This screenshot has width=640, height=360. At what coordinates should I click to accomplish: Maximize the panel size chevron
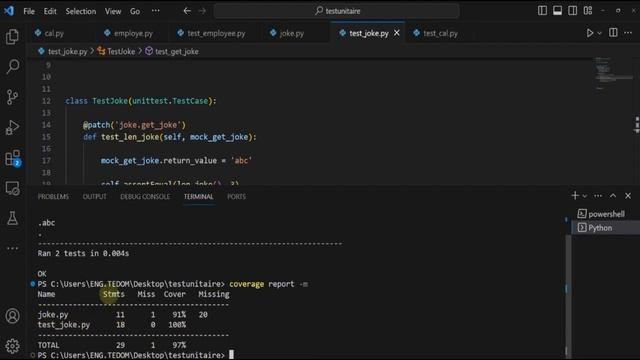pyautogui.click(x=613, y=196)
